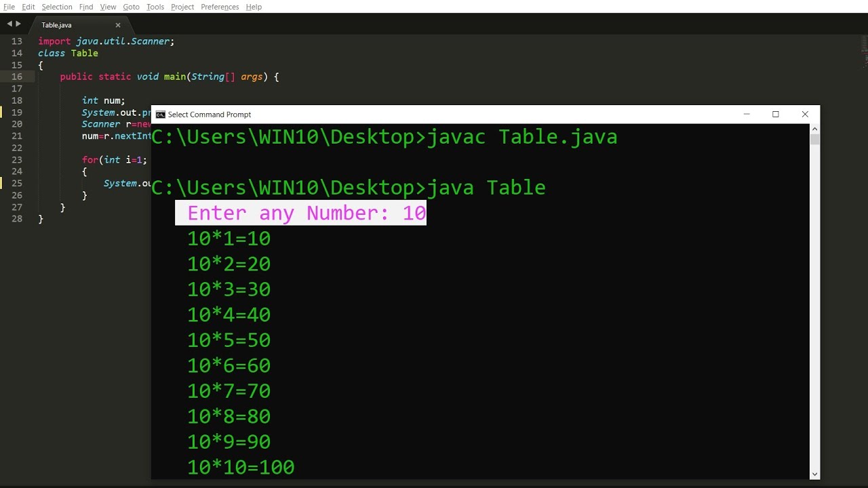The image size is (868, 488).
Task: Open the Selection menu
Action: point(57,7)
